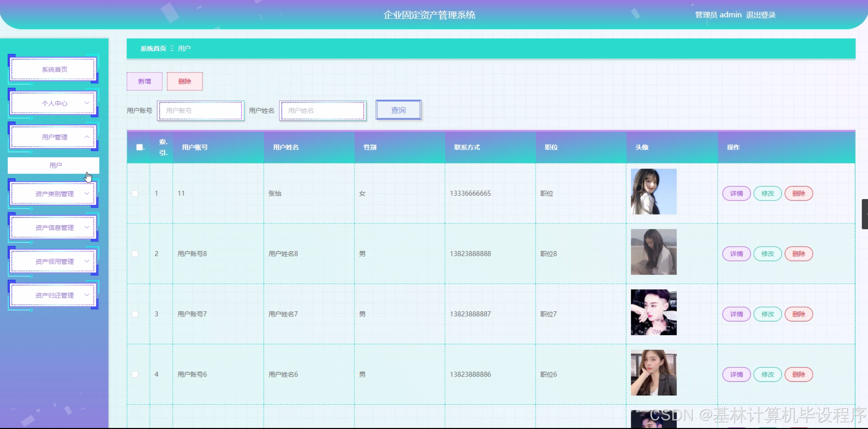Open avatar image for 用户账号7
The height and width of the screenshot is (429, 868).
653,312
